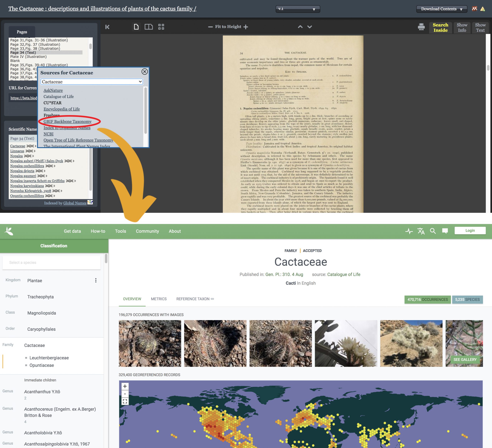Open the language translate icon
This screenshot has width=492, height=448.
coord(421,231)
